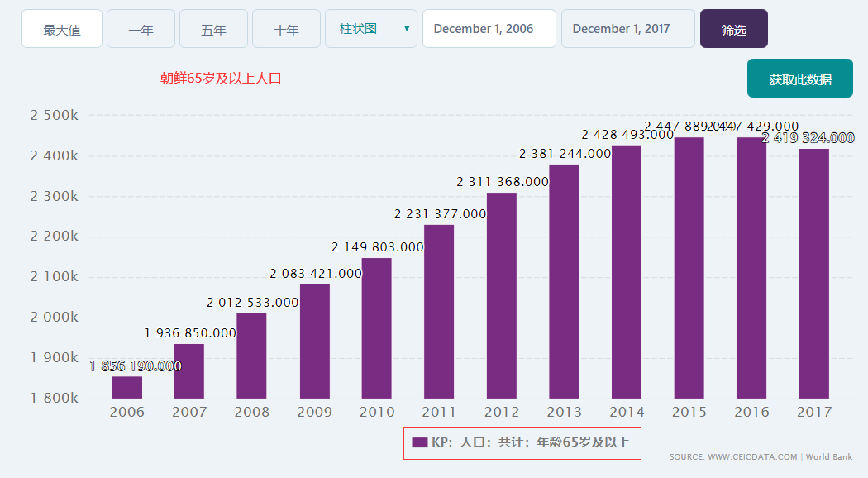Viewport: 868px width, 478px height.
Task: Select the 最大值 time range button
Action: 62,28
